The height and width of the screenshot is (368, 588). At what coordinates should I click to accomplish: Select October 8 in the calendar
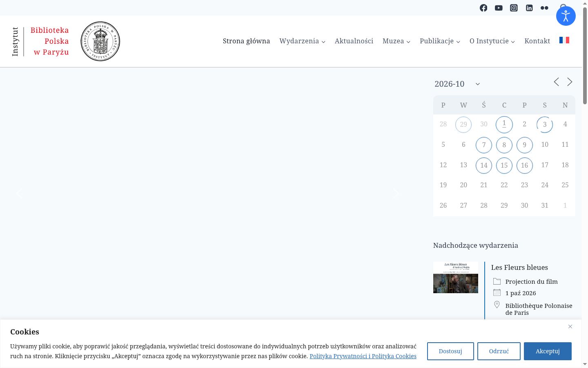click(x=504, y=145)
